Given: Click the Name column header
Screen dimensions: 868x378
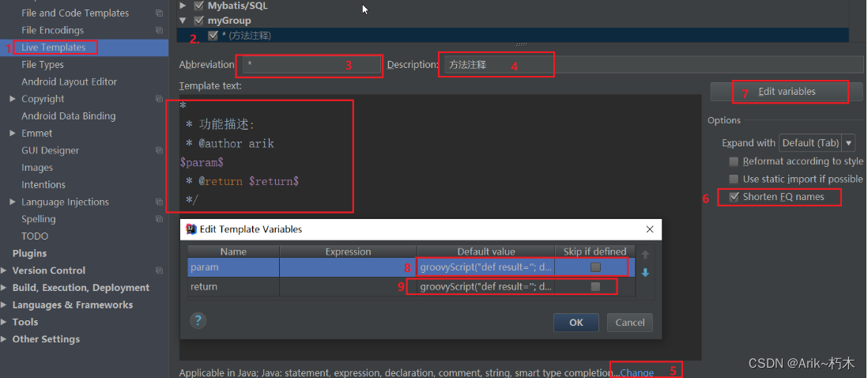Looking at the screenshot, I should tap(233, 251).
